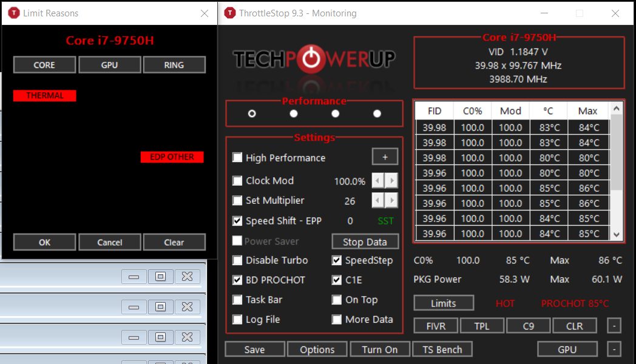
Task: Click the minus button next to CLR
Action: coord(614,326)
